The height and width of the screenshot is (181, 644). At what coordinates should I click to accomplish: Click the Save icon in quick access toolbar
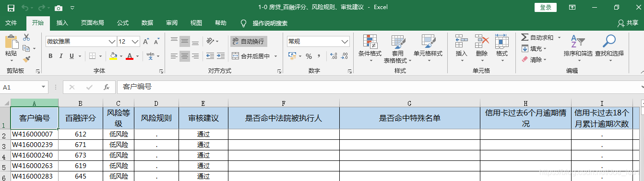pos(11,8)
